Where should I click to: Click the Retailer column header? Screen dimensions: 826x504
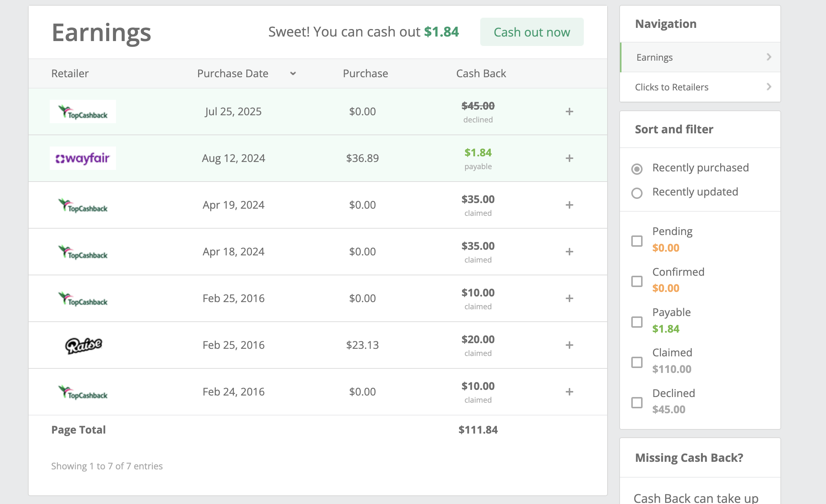[x=70, y=73]
